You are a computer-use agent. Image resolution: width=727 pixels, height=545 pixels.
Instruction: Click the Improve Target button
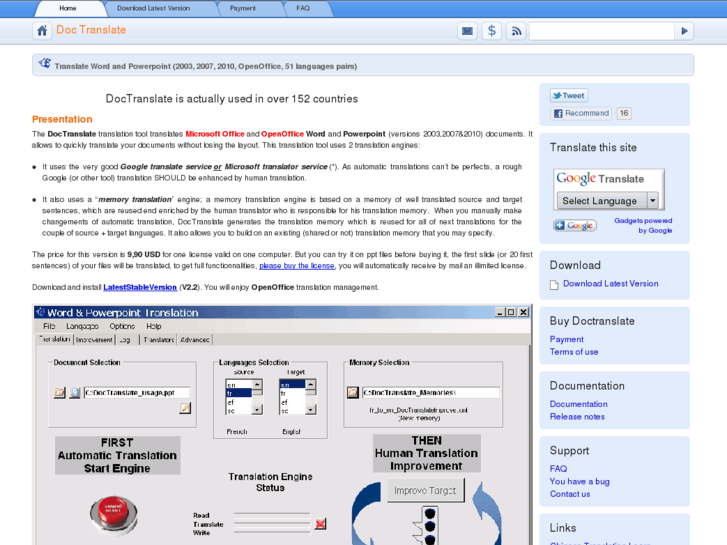(426, 491)
